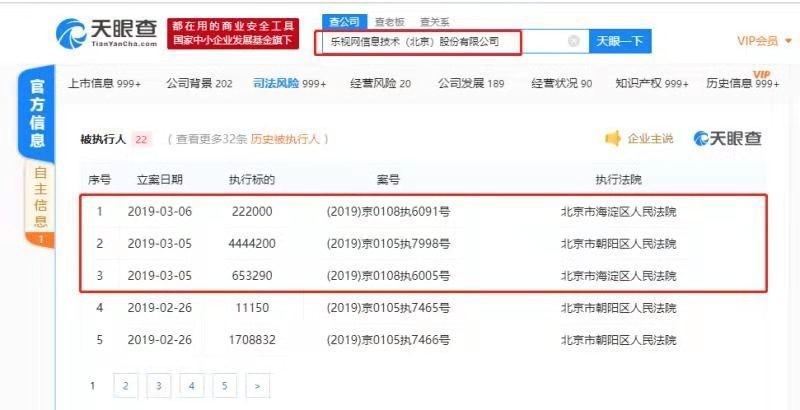Click case number (2019)京0105执7998号

tap(388, 243)
